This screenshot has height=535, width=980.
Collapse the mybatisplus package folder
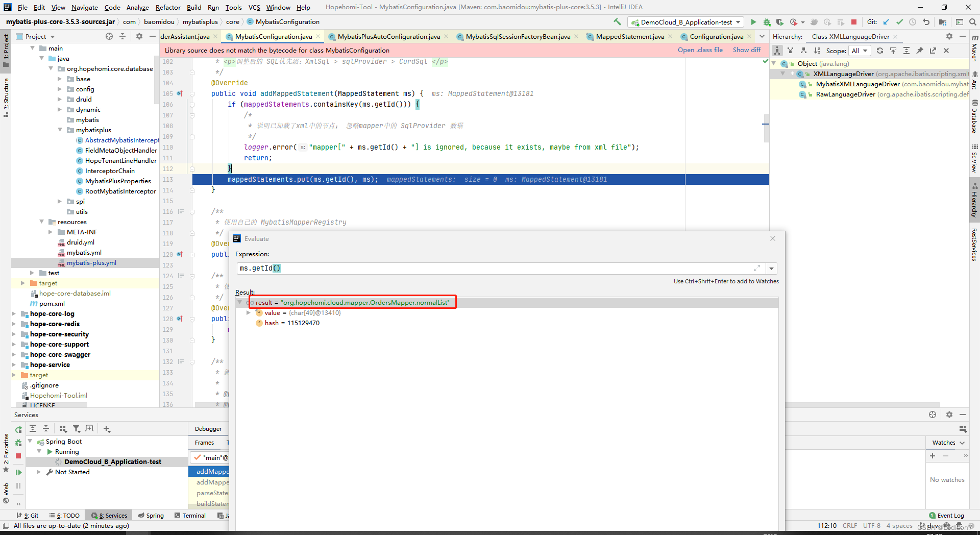(60, 130)
